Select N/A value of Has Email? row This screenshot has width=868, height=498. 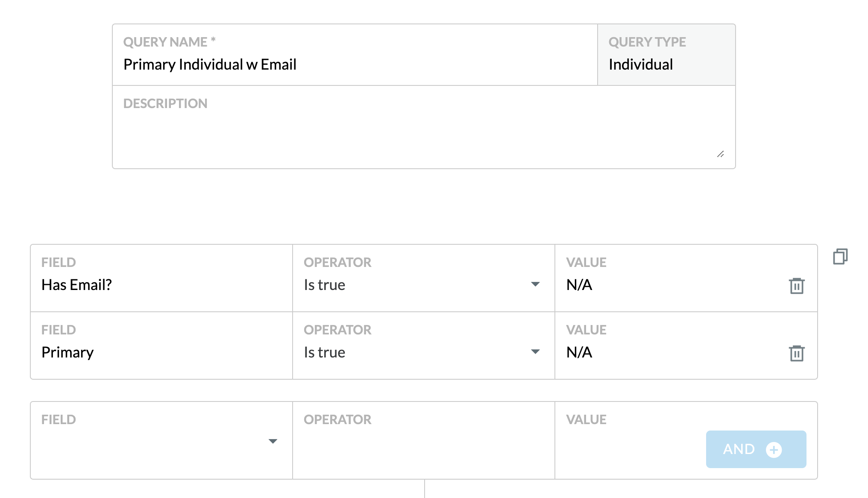click(579, 285)
